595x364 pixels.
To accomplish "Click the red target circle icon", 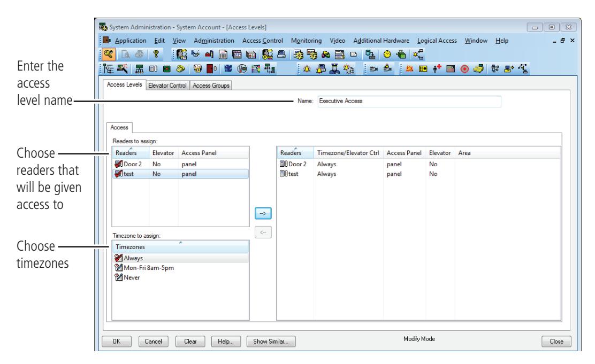I will coord(464,68).
